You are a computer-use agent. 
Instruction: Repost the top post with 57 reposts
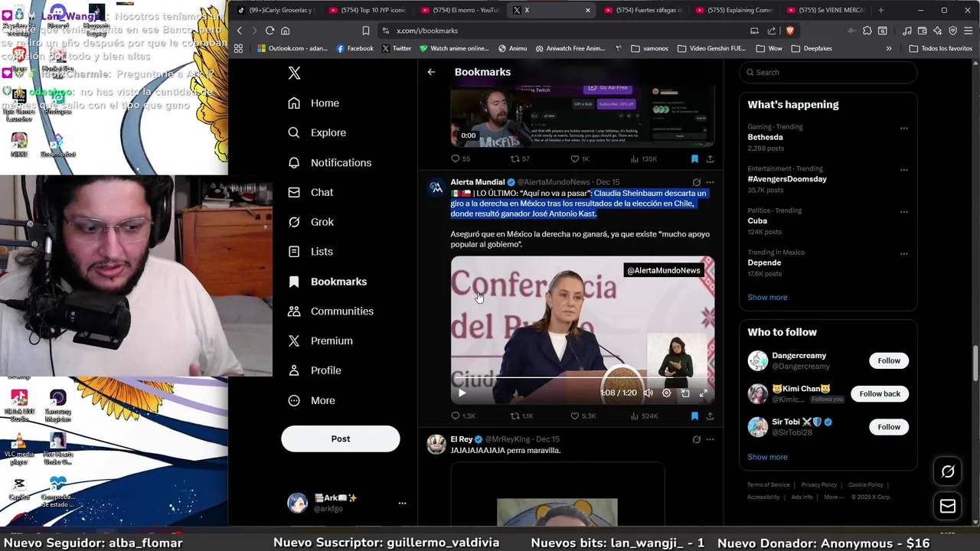point(520,158)
